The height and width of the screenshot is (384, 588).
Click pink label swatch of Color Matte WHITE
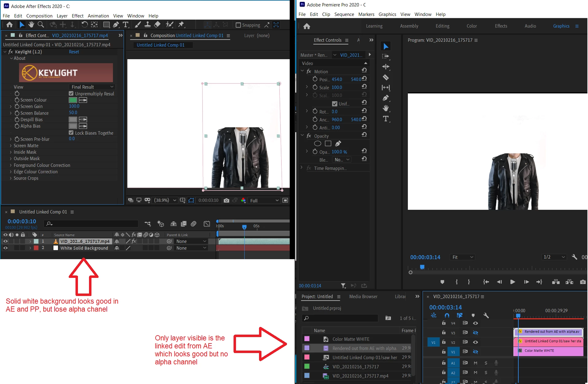pos(307,339)
